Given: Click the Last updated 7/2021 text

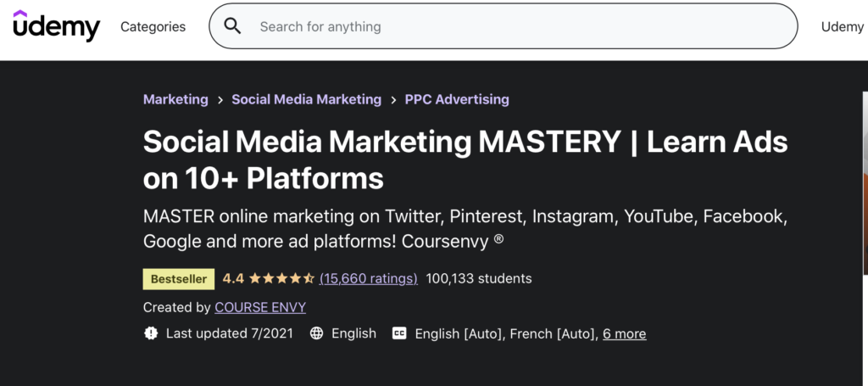Looking at the screenshot, I should pyautogui.click(x=230, y=333).
